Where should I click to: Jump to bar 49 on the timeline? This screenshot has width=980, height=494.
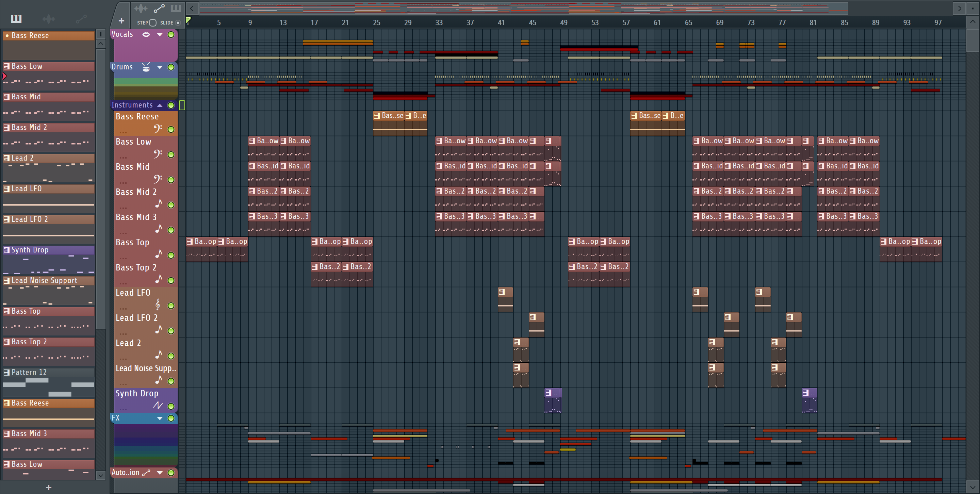coord(563,22)
